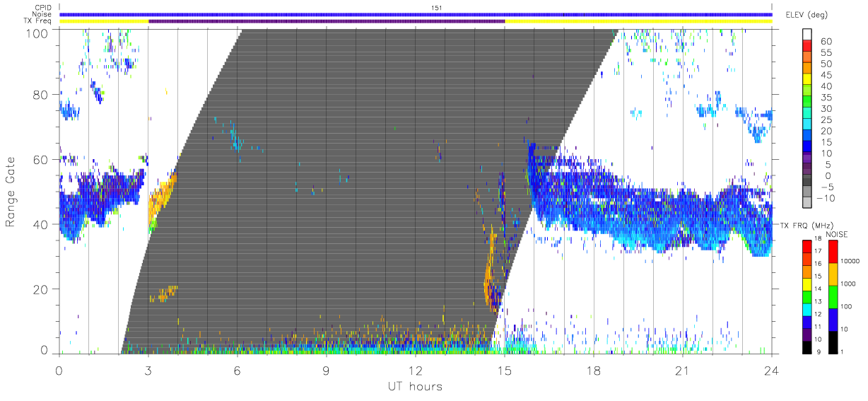Image resolution: width=868 pixels, height=401 pixels.
Task: Select the 20 tick on Range Gate axis
Action: pos(41,289)
